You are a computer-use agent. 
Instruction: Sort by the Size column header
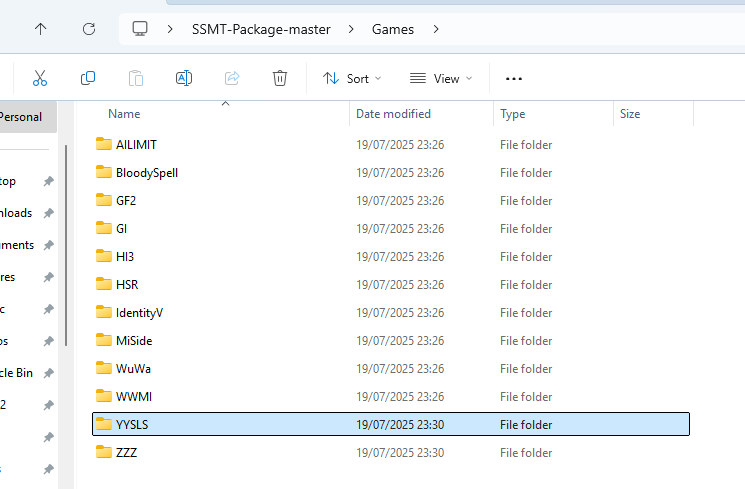630,114
